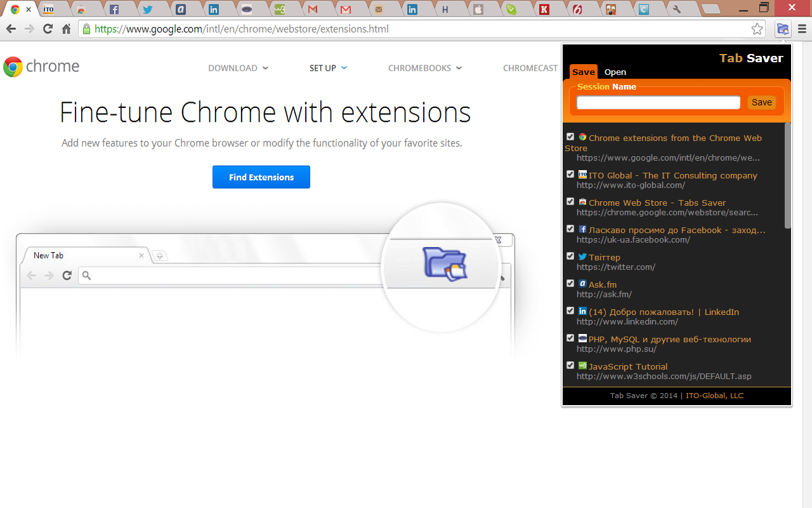Click the Chrome logo on the page

click(41, 67)
